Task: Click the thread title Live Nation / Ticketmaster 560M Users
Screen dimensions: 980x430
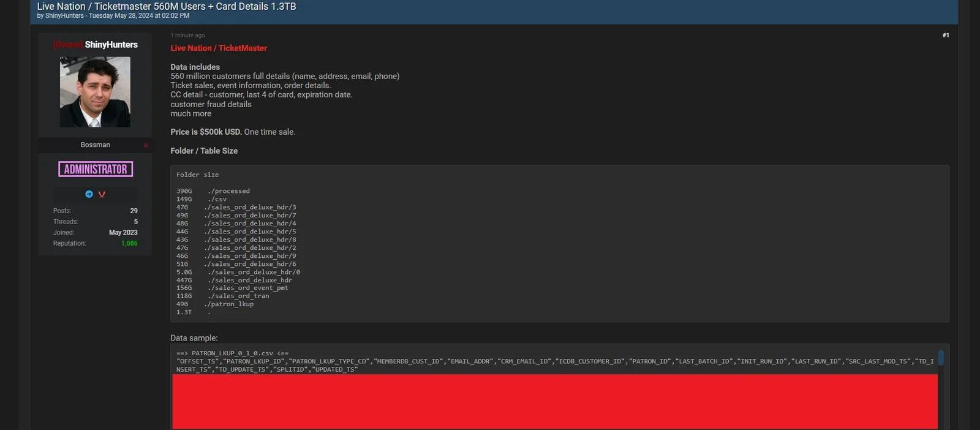Action: (167, 6)
